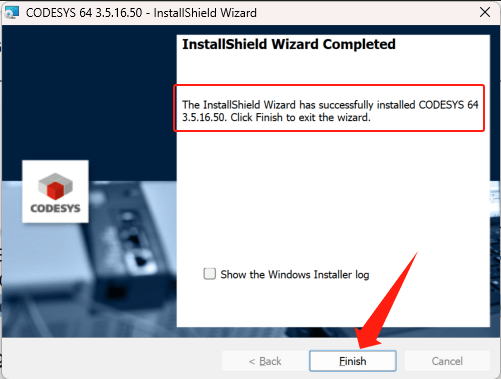Click the 'InstallShield Wizard Completed' heading
Viewport: 501px width, 379px height.
click(x=289, y=44)
